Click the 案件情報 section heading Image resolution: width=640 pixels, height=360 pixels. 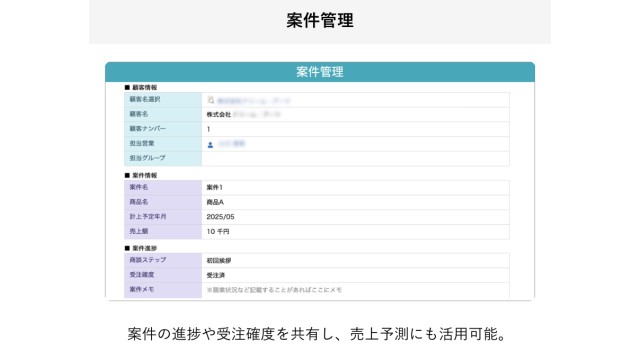coord(141,176)
